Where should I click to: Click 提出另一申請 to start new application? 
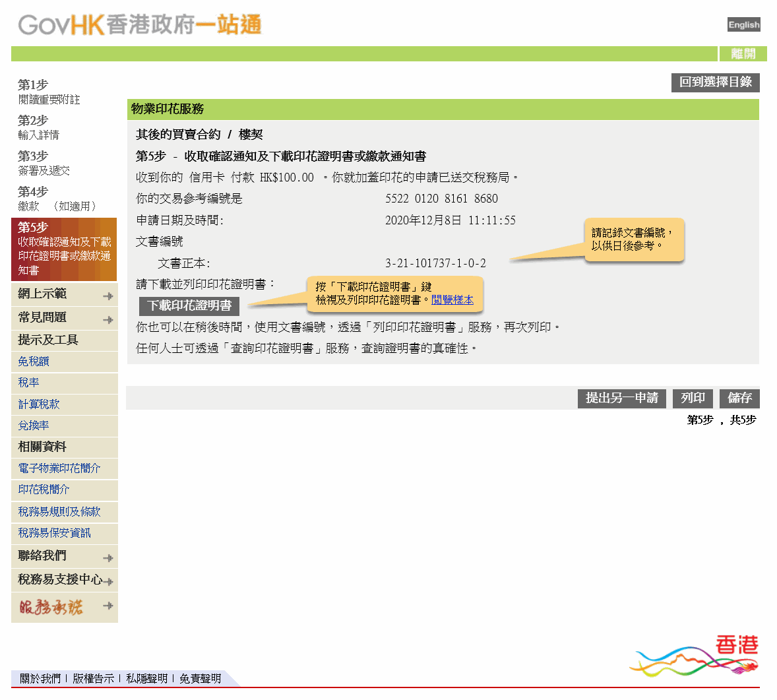coord(621,398)
